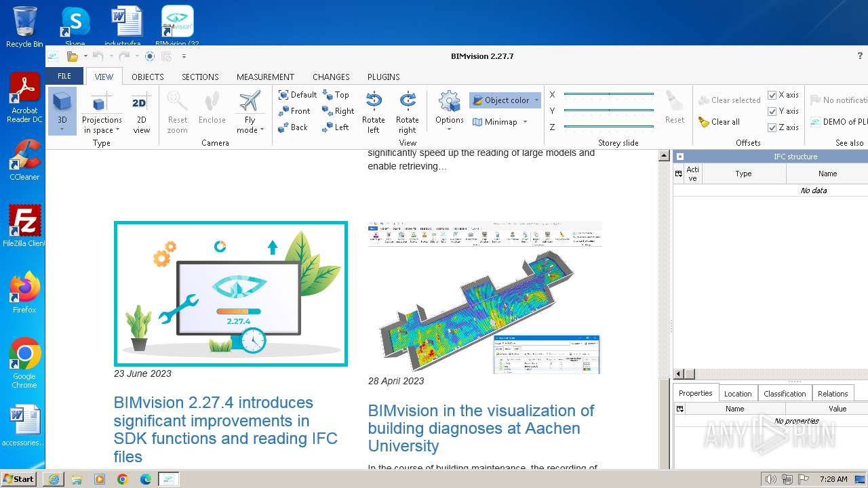Click Properties table settings icon
This screenshot has height=488, width=868.
680,409
